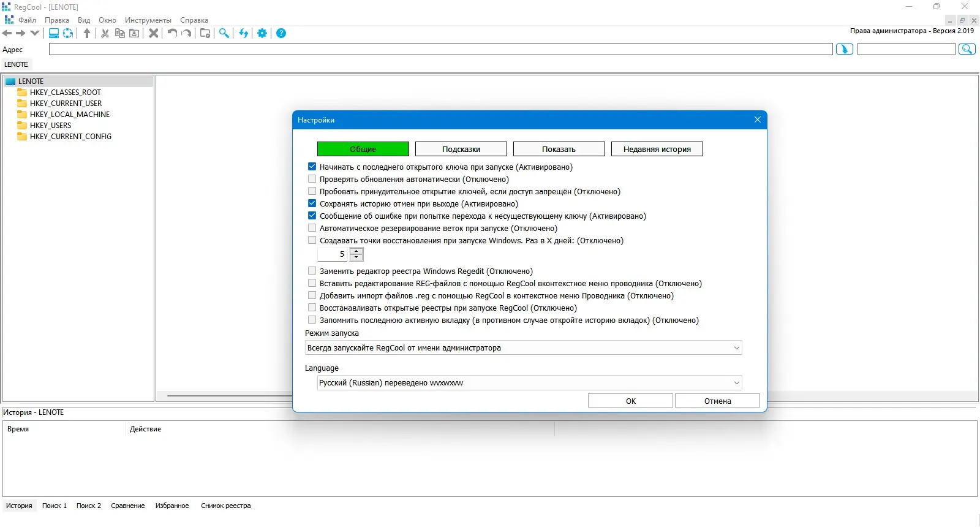Click the days spinner arrows next to 5
The width and height of the screenshot is (980, 527).
click(x=356, y=254)
